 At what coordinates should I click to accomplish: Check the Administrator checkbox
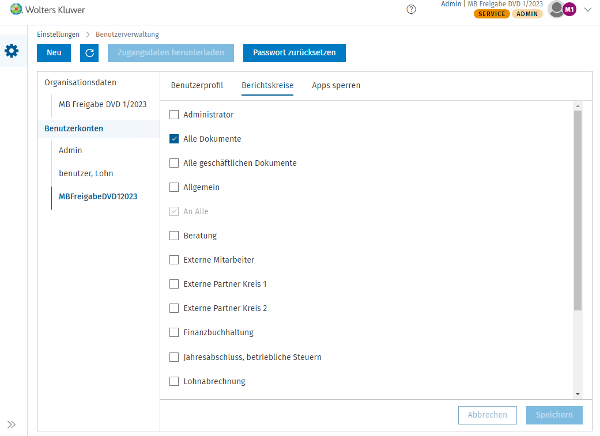coord(174,114)
